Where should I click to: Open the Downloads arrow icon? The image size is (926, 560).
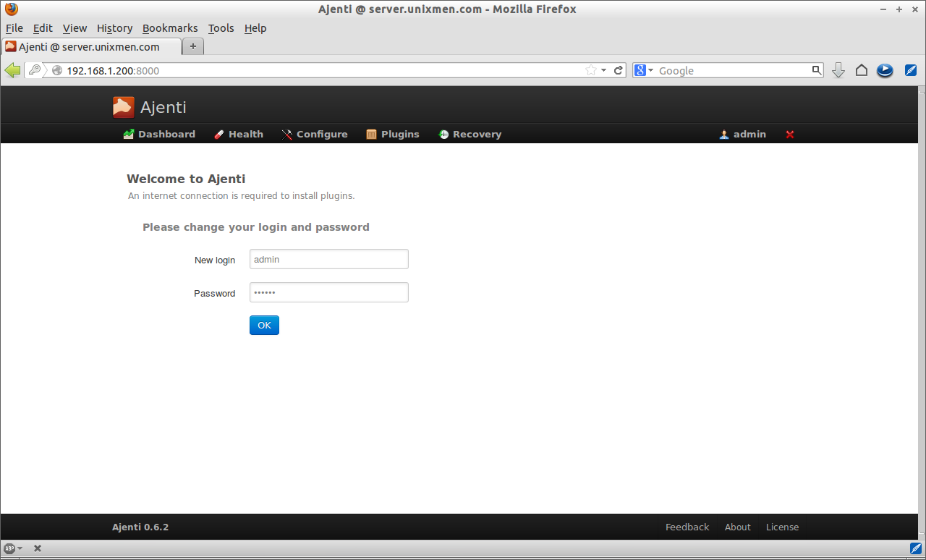(838, 70)
